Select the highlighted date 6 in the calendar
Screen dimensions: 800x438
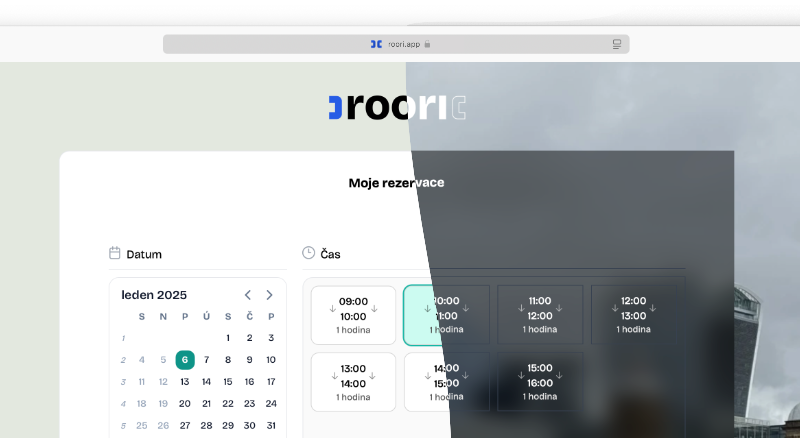(x=185, y=360)
